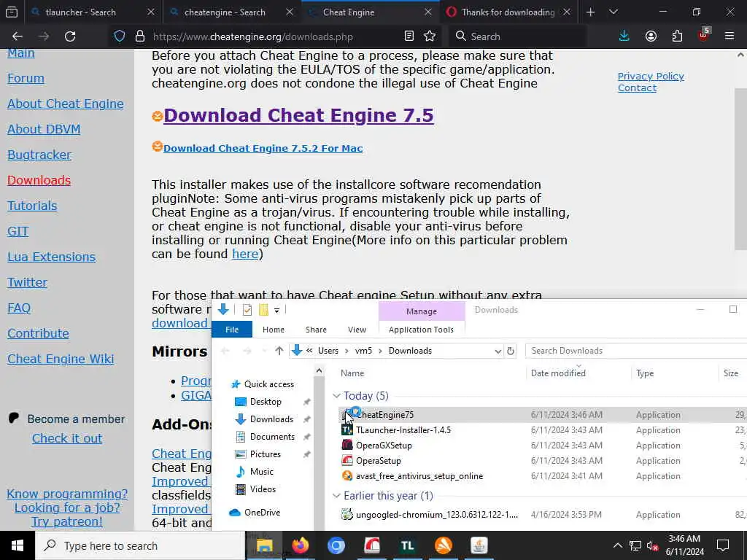Viewport: 747px width, 560px height.
Task: Collapse the Today (5) group
Action: click(x=336, y=396)
